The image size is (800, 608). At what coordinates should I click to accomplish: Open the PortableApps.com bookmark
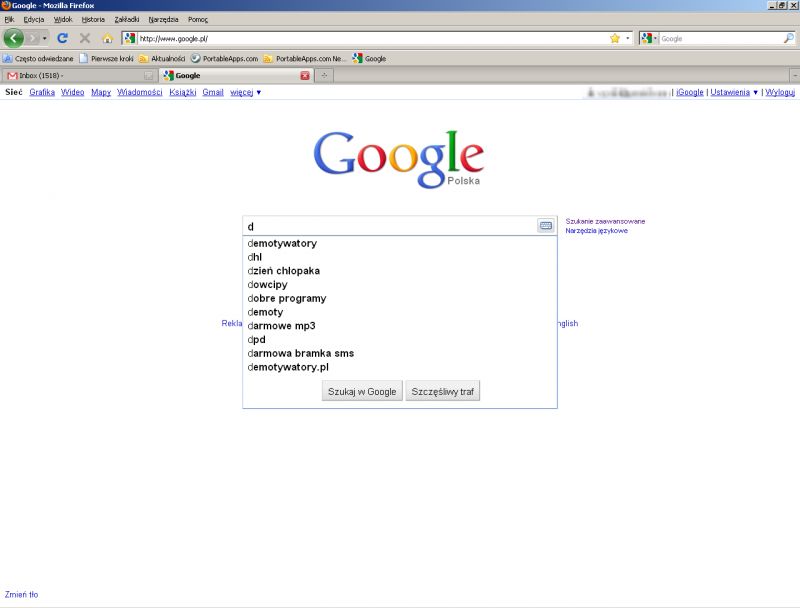[224, 59]
